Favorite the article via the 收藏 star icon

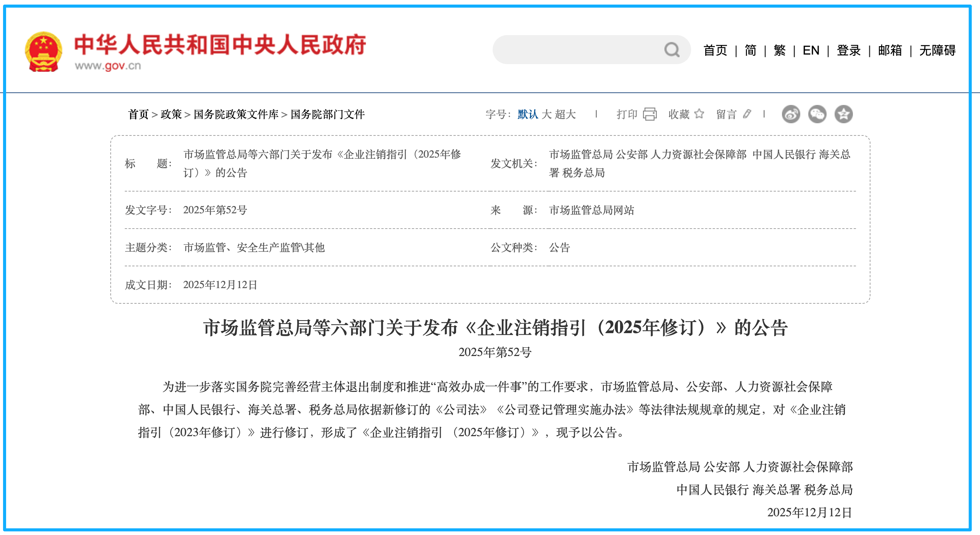pos(699,114)
